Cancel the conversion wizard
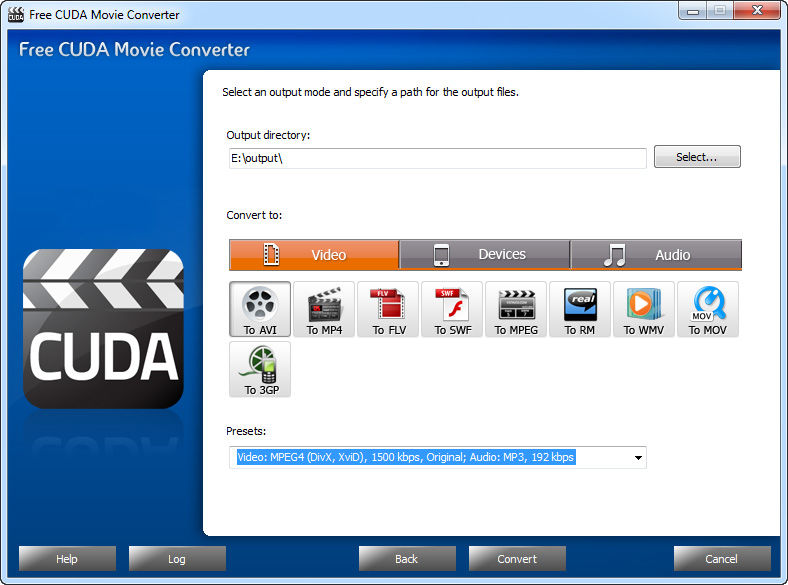788x585 pixels. click(722, 559)
